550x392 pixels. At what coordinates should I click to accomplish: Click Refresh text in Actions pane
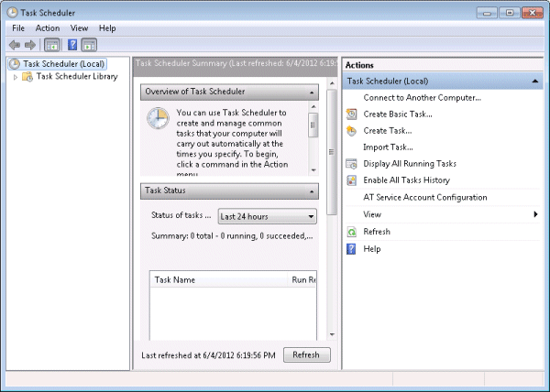[377, 232]
